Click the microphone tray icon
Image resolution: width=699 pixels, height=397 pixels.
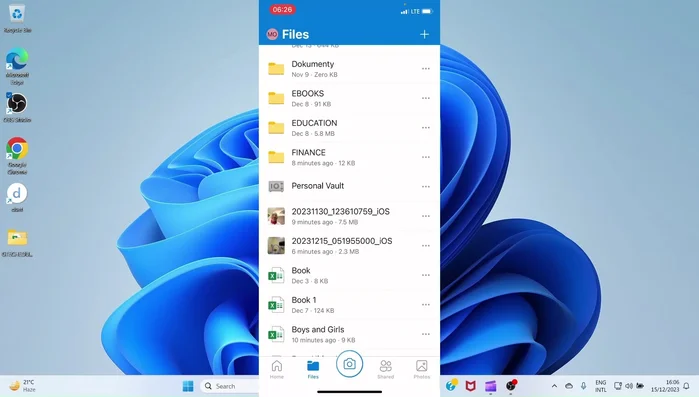[x=584, y=386]
